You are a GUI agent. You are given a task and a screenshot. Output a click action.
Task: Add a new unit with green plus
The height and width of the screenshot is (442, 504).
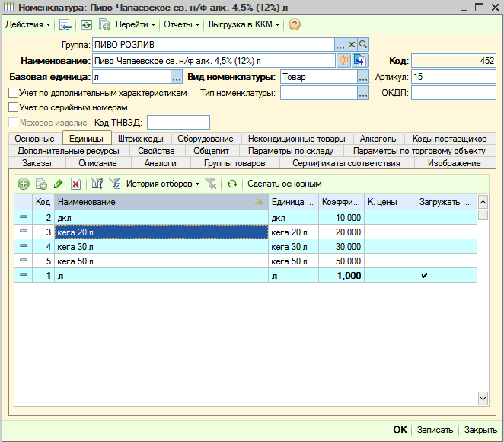pos(24,184)
